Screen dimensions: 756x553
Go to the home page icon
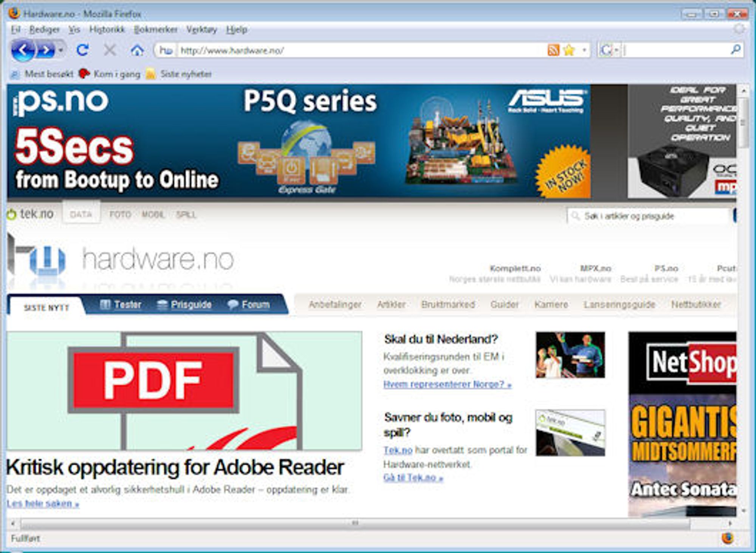click(x=137, y=50)
